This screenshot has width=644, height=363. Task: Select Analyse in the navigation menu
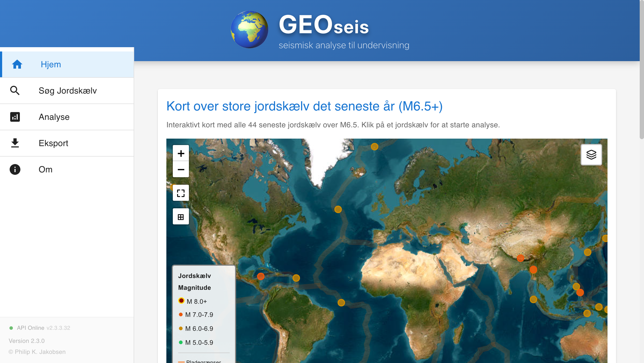pos(54,117)
